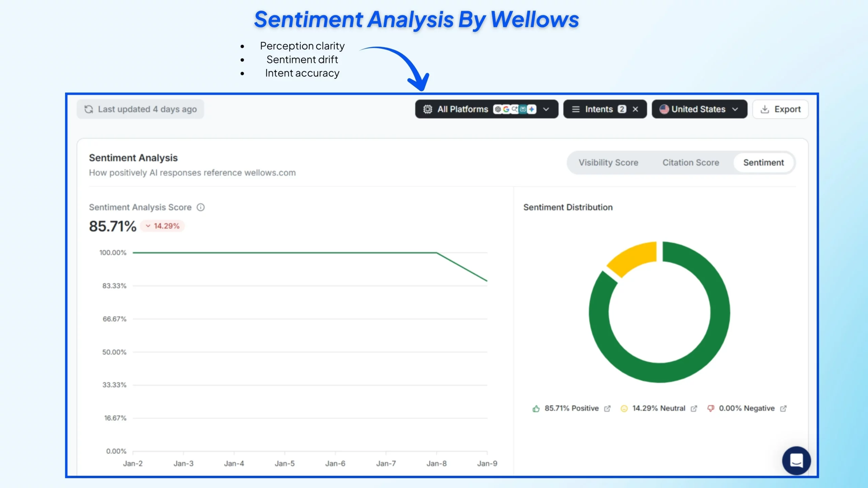868x488 pixels.
Task: Click the Intents filter lines icon
Action: click(x=576, y=109)
